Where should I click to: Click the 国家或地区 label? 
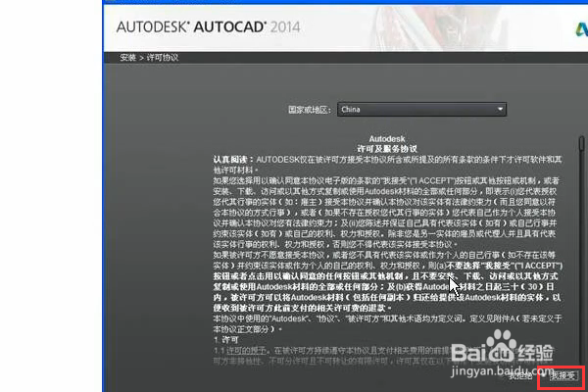coord(310,110)
